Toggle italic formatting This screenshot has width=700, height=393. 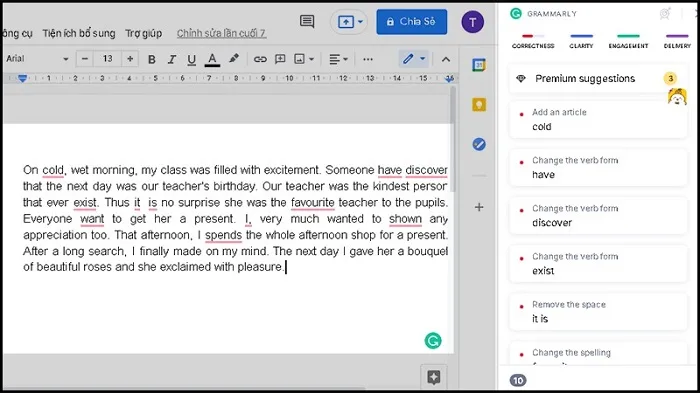[x=171, y=59]
